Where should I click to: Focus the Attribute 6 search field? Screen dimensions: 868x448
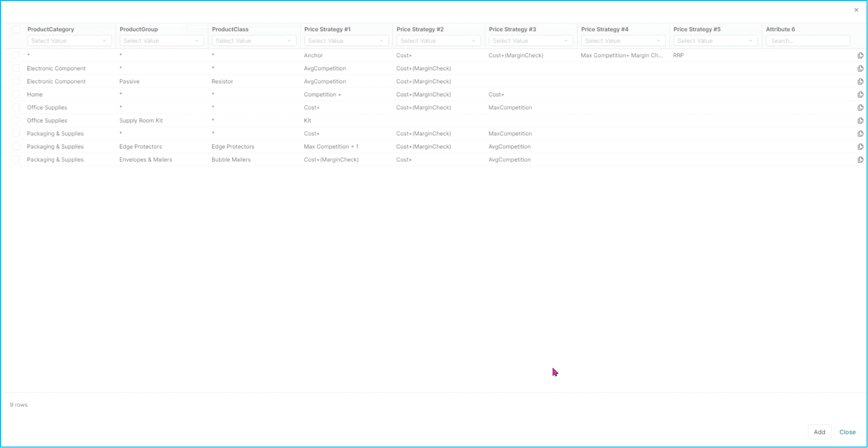pyautogui.click(x=808, y=41)
